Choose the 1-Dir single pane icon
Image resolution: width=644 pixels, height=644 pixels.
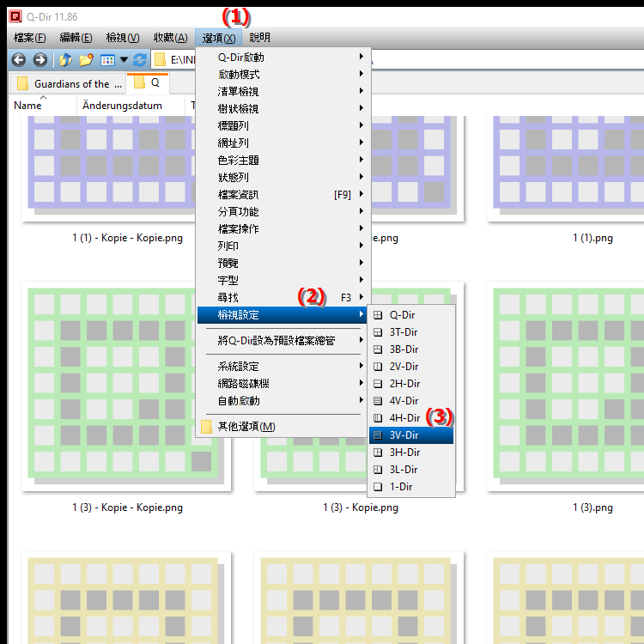tap(378, 487)
